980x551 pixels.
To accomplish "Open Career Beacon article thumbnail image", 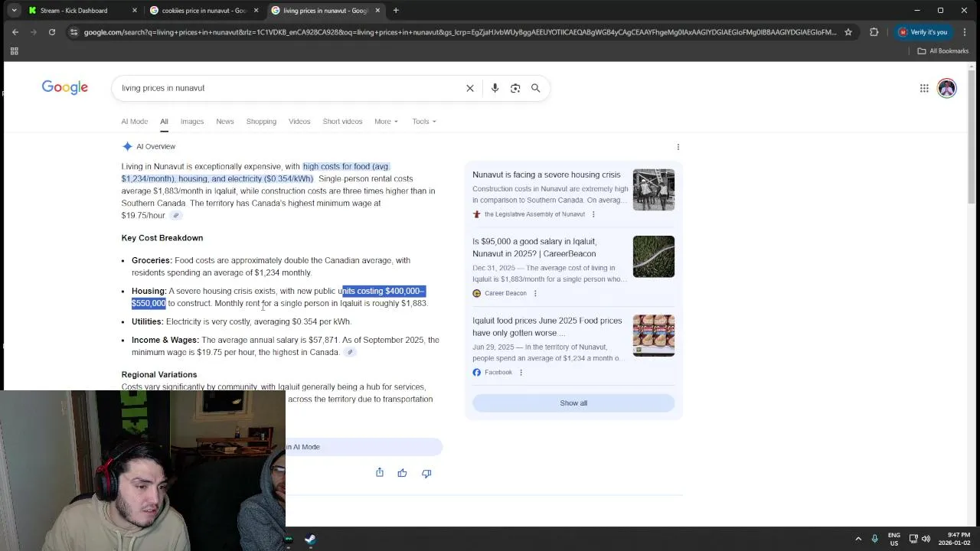I will (x=654, y=256).
